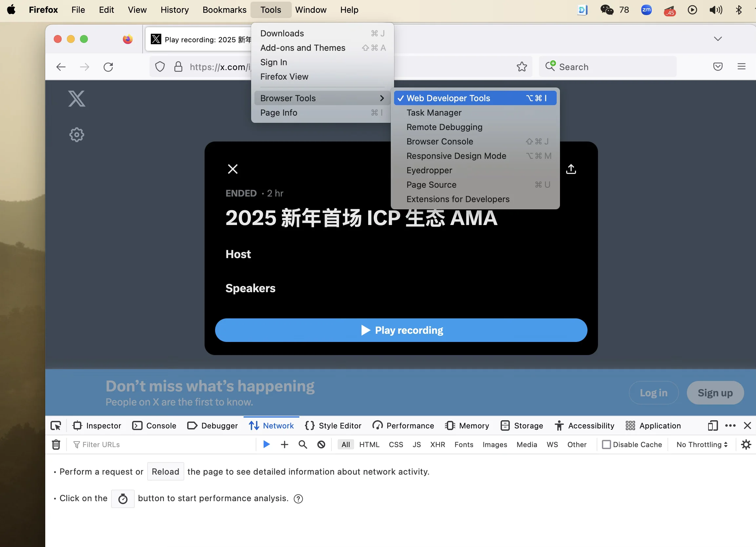Choose Responsive Design Mode from submenu
This screenshot has width=756, height=547.
tap(456, 156)
